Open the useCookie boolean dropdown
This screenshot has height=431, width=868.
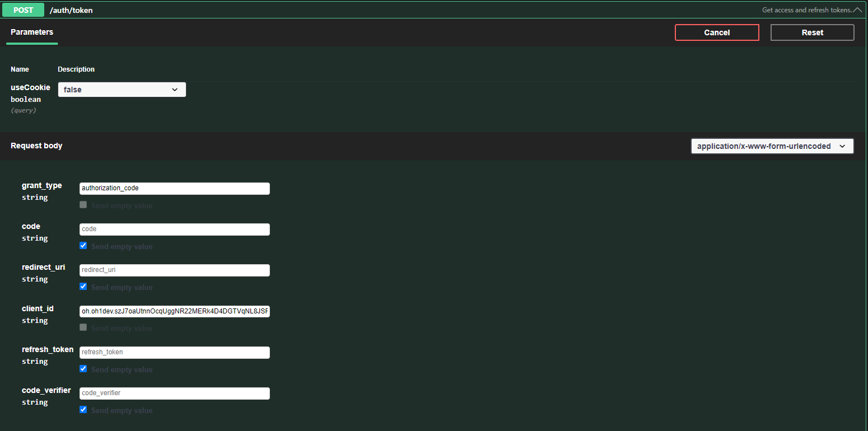tap(122, 90)
